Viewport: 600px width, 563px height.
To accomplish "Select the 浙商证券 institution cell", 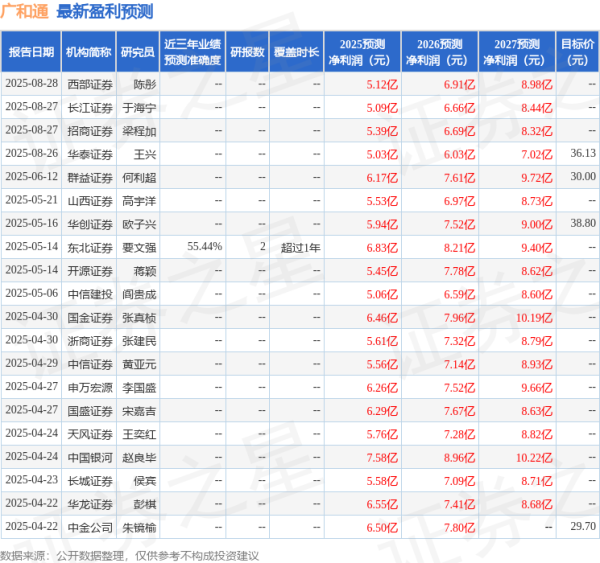I will (90, 341).
